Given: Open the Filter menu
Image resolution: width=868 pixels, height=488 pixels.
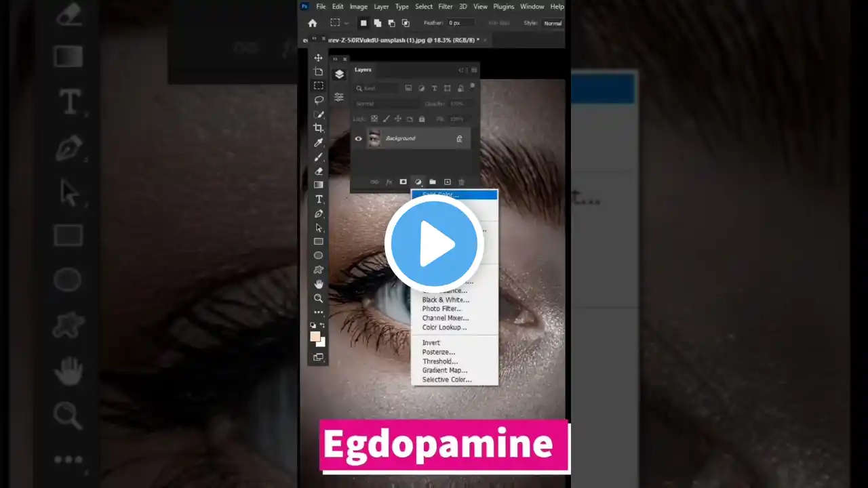Looking at the screenshot, I should [446, 7].
